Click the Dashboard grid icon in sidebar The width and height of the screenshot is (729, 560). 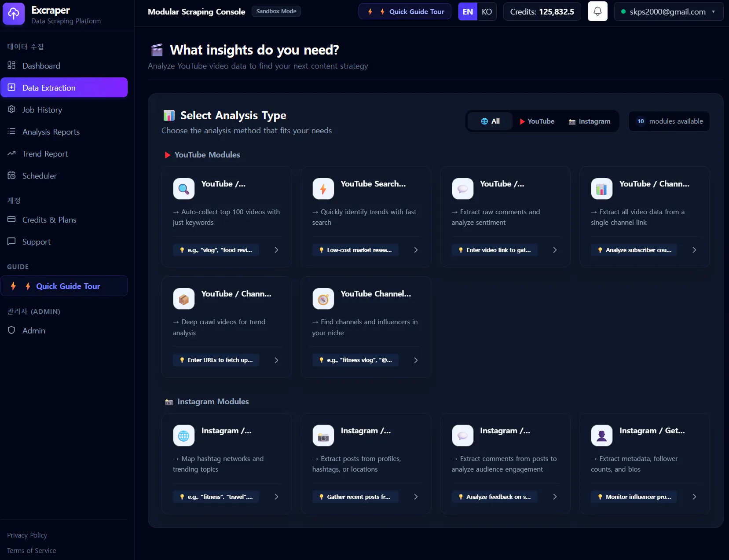[x=11, y=66]
